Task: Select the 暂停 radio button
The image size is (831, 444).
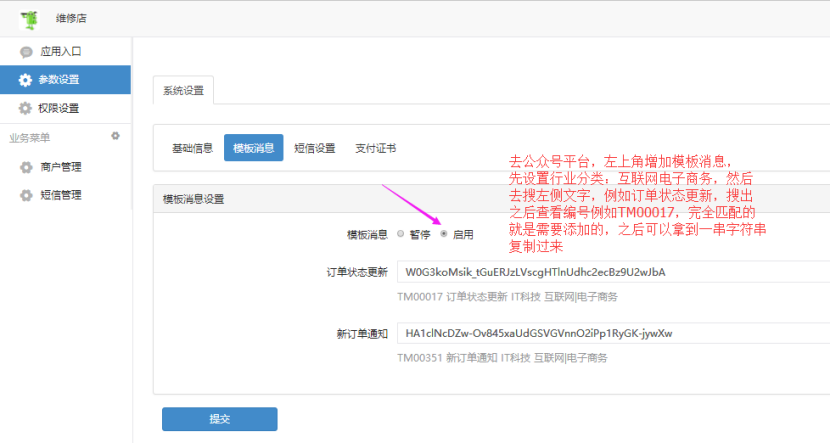Action: (x=401, y=234)
